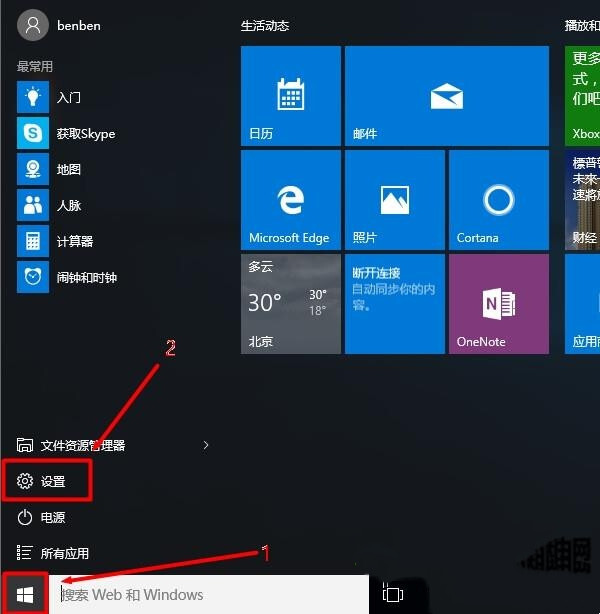Open the OneNote tile
This screenshot has height=614, width=600.
[499, 304]
